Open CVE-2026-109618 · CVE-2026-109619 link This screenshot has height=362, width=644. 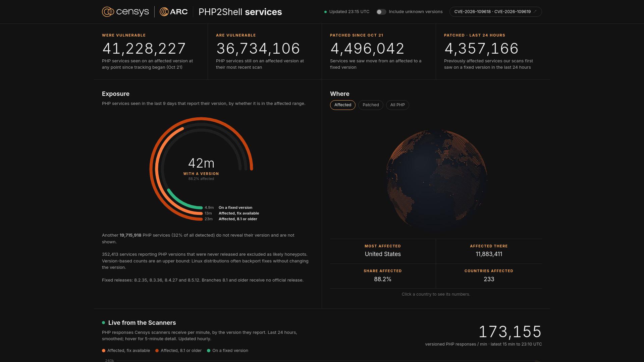(x=496, y=12)
